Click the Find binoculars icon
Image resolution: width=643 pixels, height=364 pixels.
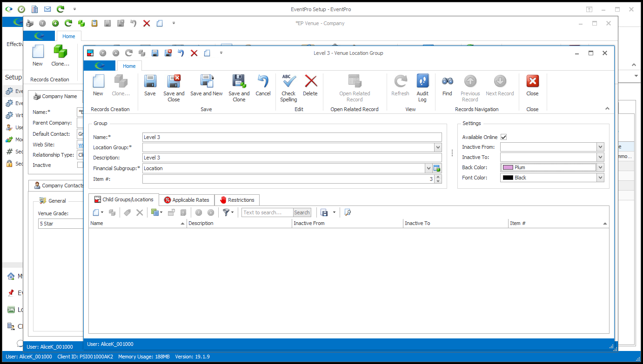click(x=447, y=81)
